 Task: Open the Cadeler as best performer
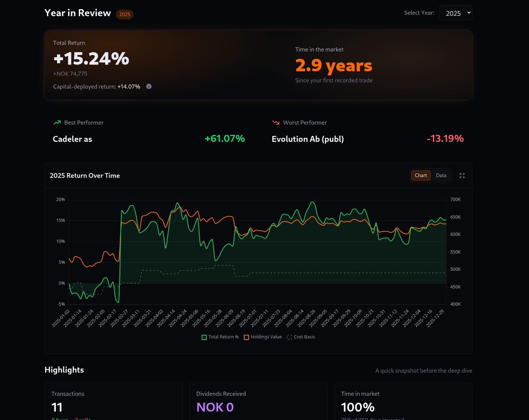coord(72,139)
